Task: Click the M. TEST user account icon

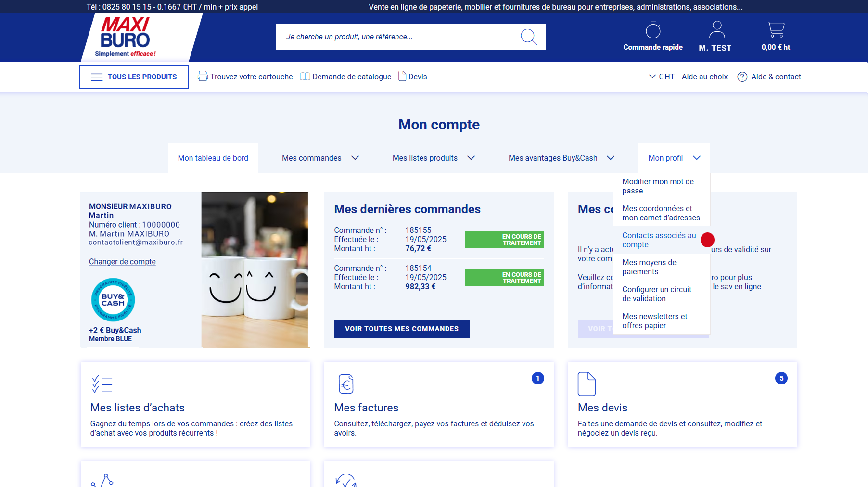Action: click(x=716, y=30)
